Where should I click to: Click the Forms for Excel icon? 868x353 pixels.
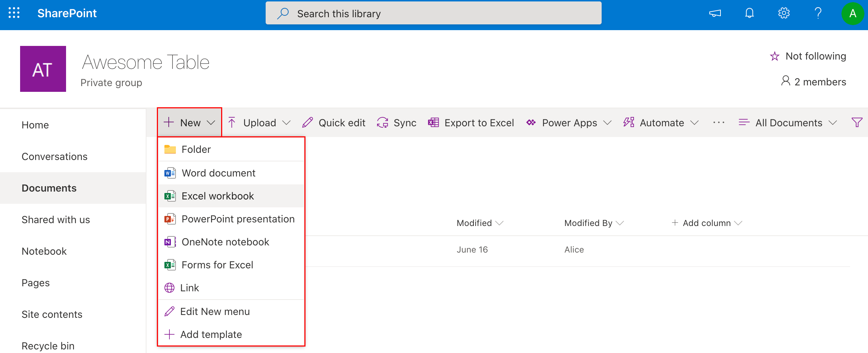point(170,265)
